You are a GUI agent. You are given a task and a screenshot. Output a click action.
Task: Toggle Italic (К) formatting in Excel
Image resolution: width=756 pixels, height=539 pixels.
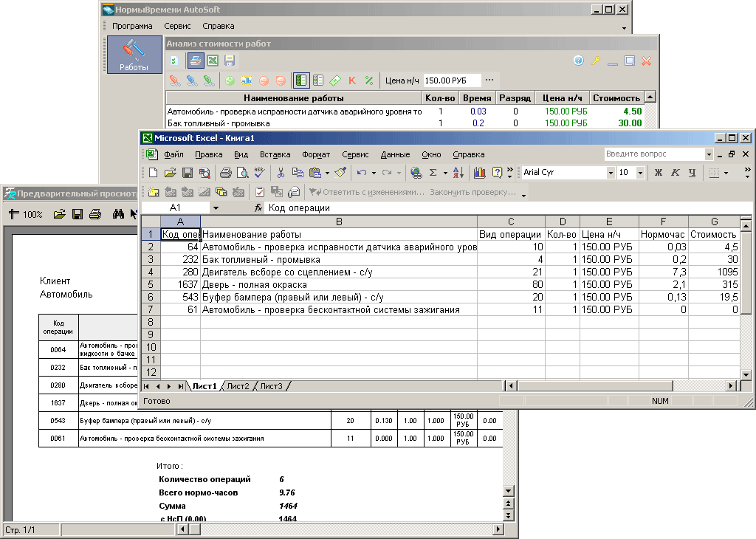pyautogui.click(x=675, y=173)
